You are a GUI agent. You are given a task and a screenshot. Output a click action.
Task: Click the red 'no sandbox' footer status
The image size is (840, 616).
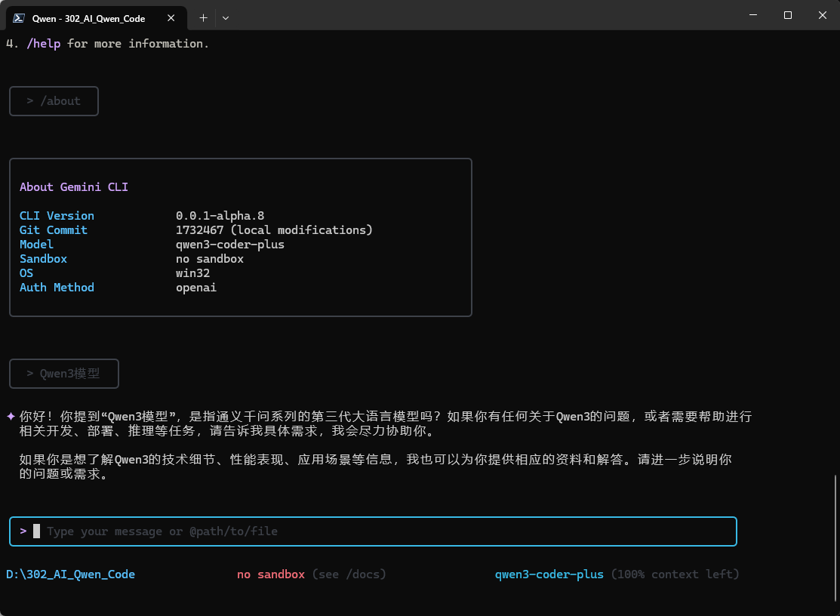tap(270, 574)
